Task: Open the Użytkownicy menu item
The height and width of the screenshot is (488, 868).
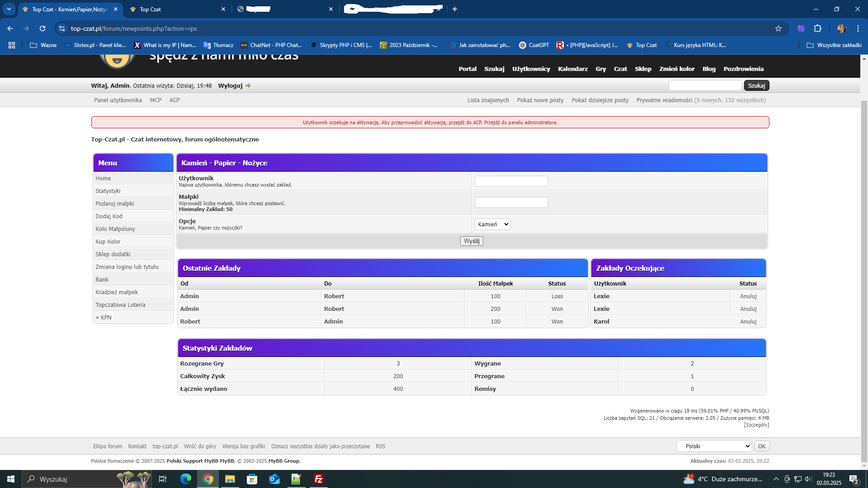Action: coord(531,69)
